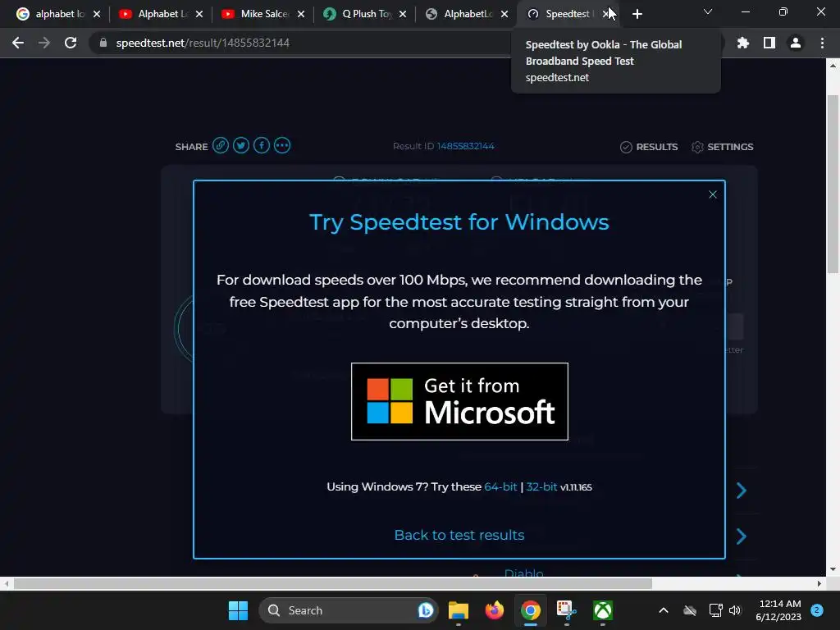The width and height of the screenshot is (840, 630).
Task: View site information lock icon
Action: pos(103,43)
